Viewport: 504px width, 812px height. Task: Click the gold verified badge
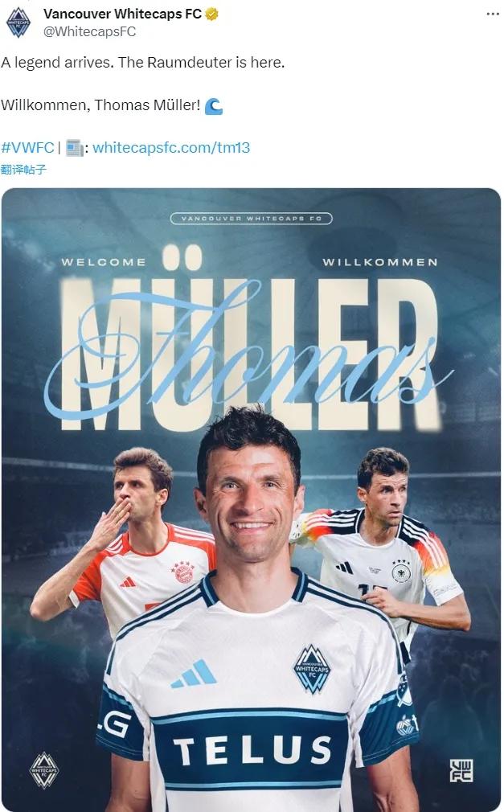(x=211, y=14)
